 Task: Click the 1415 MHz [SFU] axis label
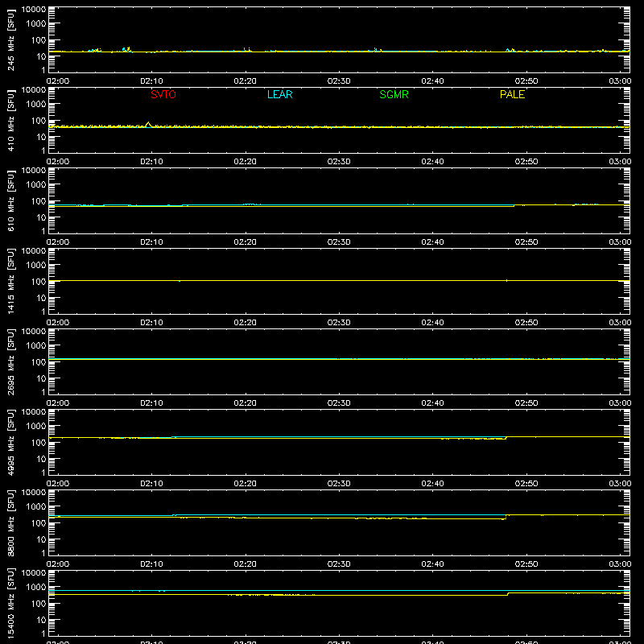pos(11,282)
